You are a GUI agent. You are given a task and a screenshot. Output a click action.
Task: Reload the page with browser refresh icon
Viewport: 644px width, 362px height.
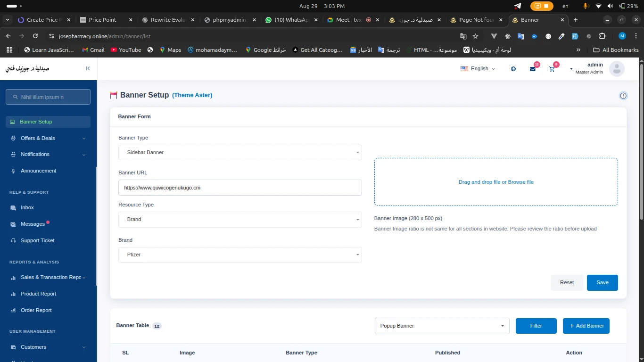point(35,36)
